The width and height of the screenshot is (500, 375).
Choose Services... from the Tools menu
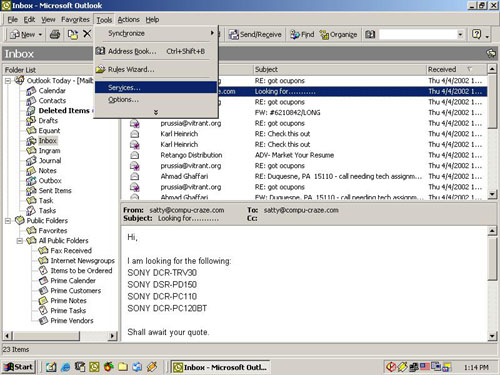click(x=156, y=87)
